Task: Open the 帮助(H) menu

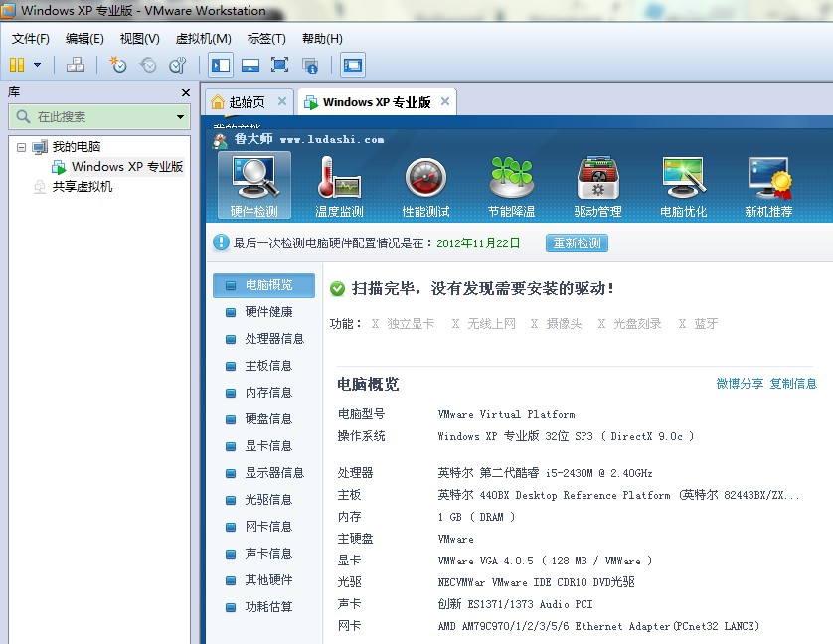Action: coord(322,38)
